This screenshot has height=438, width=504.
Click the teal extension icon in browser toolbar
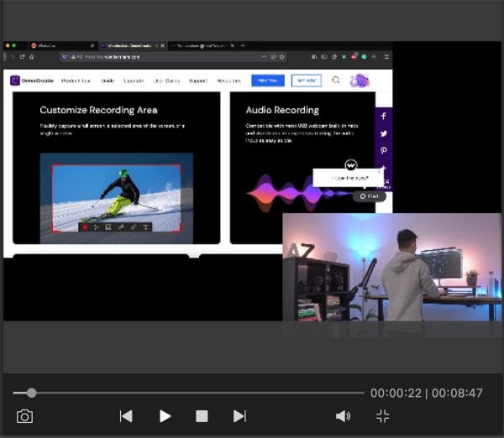[x=364, y=57]
